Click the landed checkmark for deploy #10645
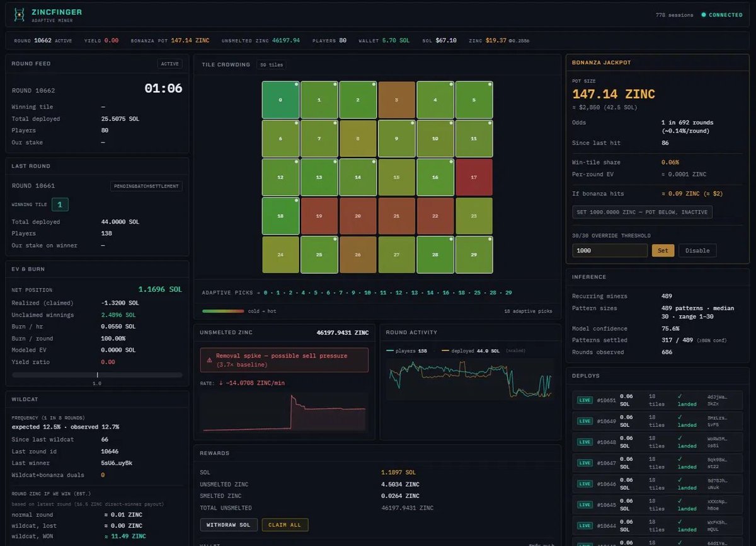This screenshot has height=546, width=756. (679, 501)
